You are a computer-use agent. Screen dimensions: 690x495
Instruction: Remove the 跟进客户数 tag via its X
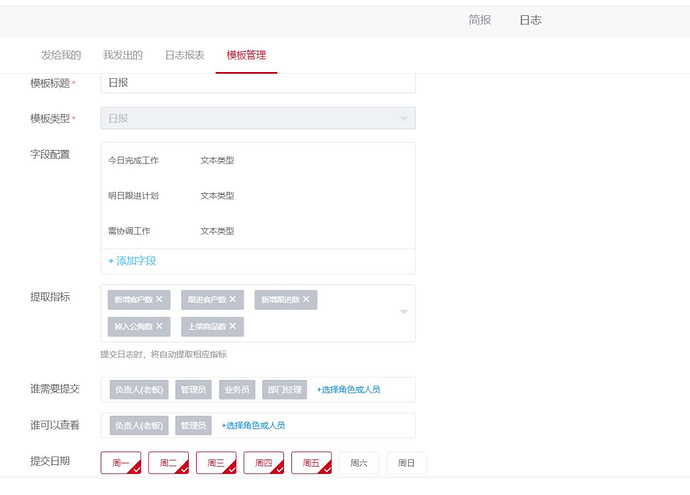233,299
